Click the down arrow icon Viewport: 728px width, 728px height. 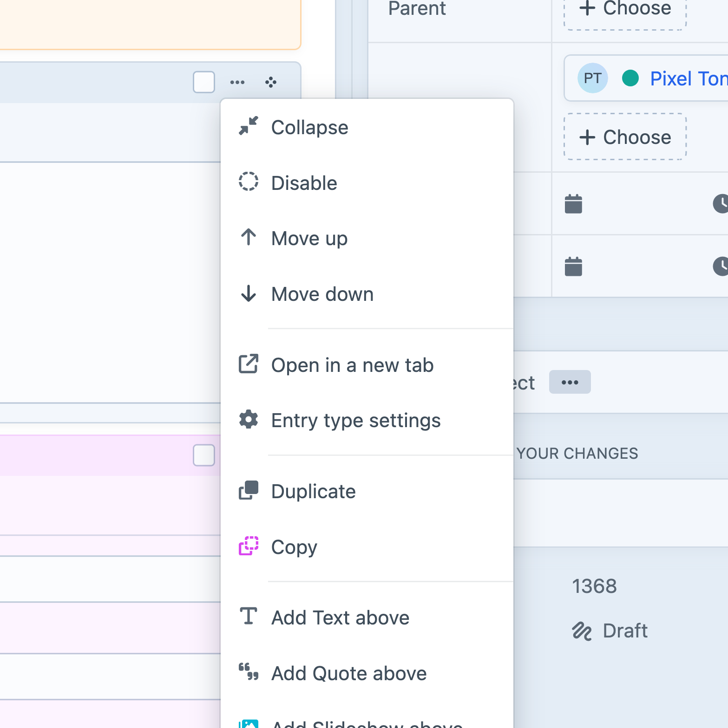click(249, 293)
